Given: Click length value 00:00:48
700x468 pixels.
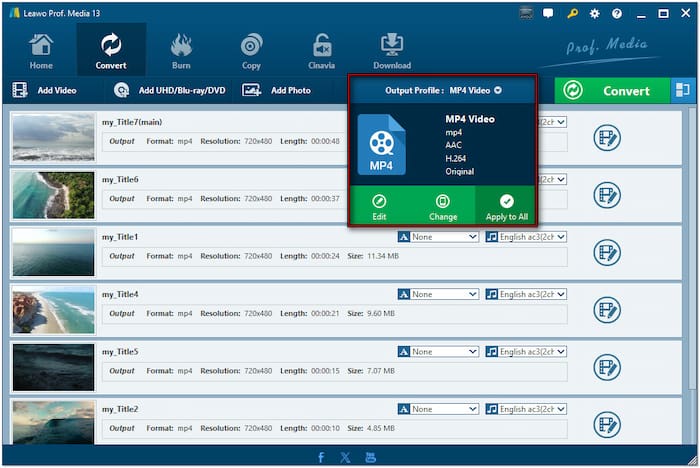Looking at the screenshot, I should pos(325,141).
